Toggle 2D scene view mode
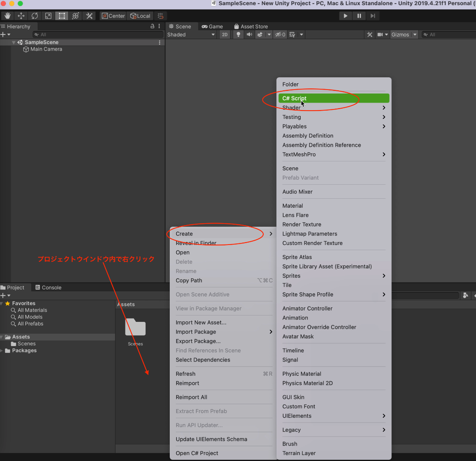Image resolution: width=476 pixels, height=461 pixels. (225, 34)
